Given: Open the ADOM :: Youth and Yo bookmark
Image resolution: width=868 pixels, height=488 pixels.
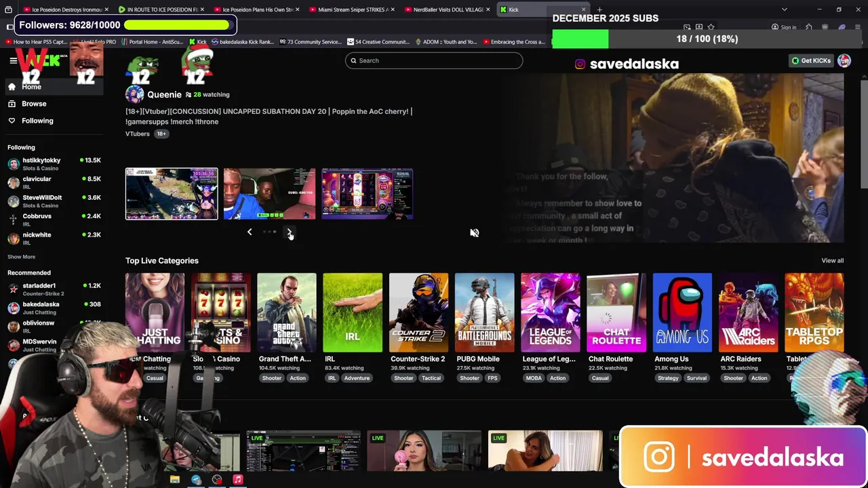Looking at the screenshot, I should [x=446, y=42].
